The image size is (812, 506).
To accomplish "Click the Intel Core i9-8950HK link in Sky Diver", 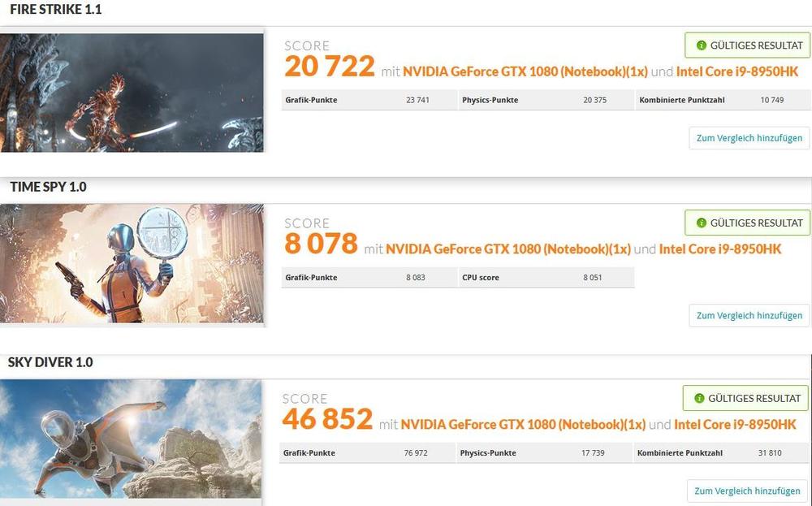I will pos(736,425).
